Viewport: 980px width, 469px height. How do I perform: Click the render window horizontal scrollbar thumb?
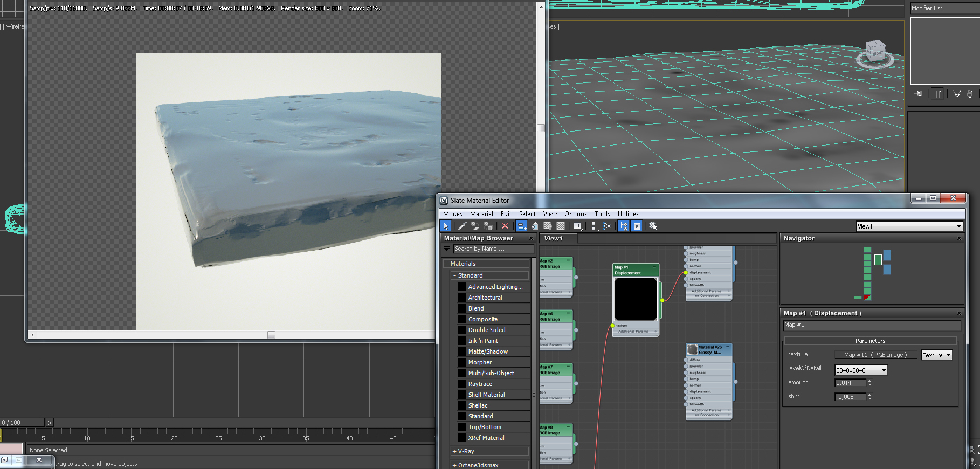pyautogui.click(x=271, y=335)
